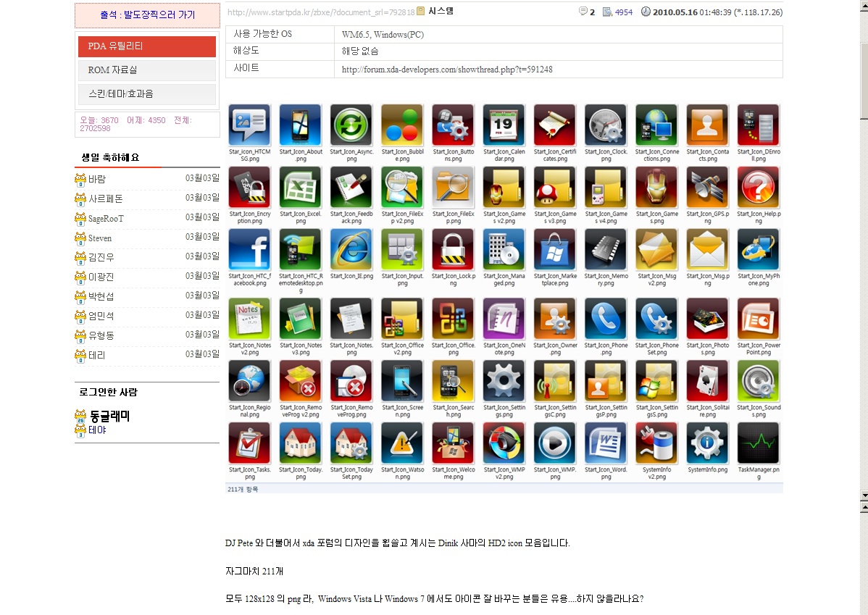This screenshot has height=615, width=868.
Task: Click the 출석 발도장찍으러 가기 button
Action: 147,15
